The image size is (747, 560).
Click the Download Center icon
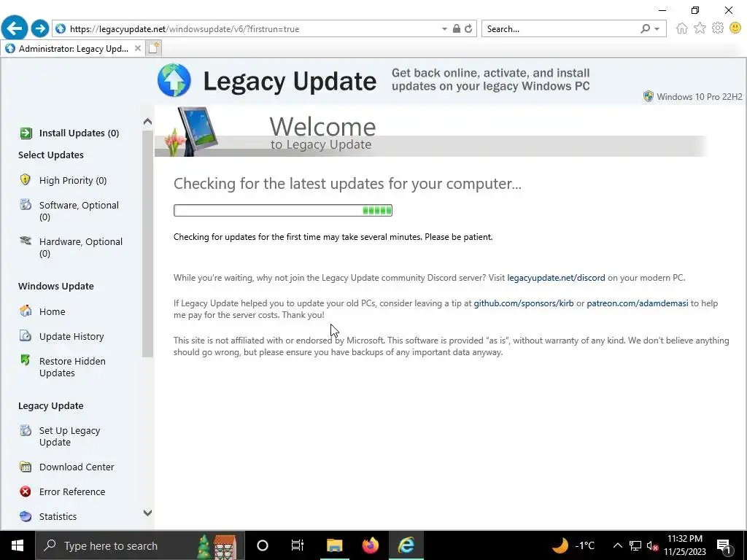(x=26, y=467)
